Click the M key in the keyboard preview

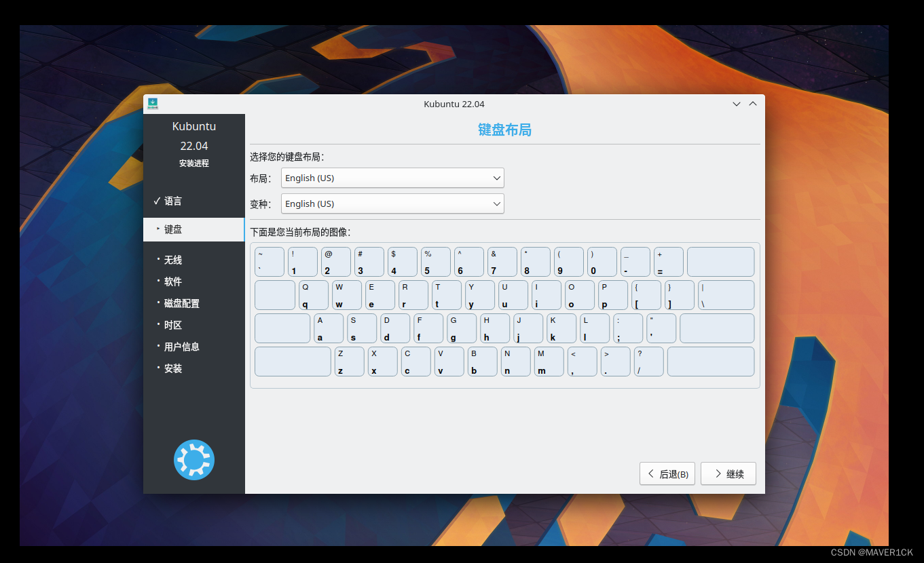pyautogui.click(x=549, y=362)
